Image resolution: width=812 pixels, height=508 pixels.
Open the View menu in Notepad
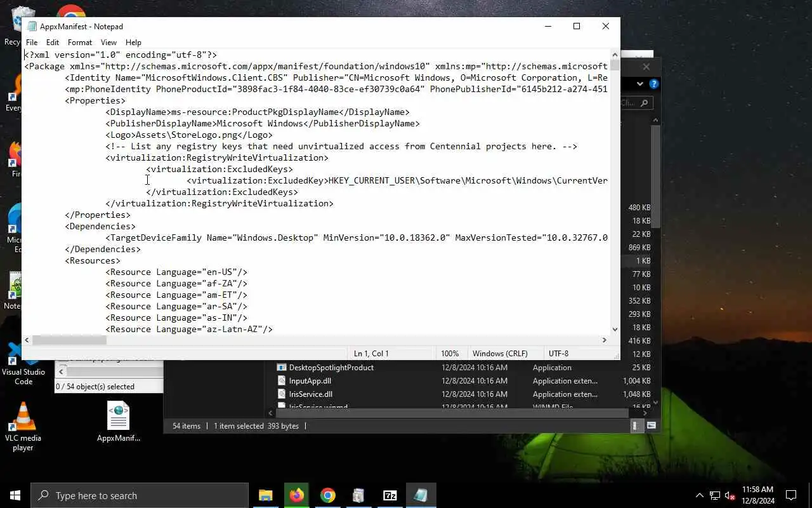[x=108, y=43]
